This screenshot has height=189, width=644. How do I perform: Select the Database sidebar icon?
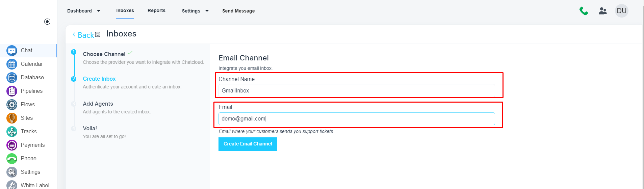(x=12, y=78)
